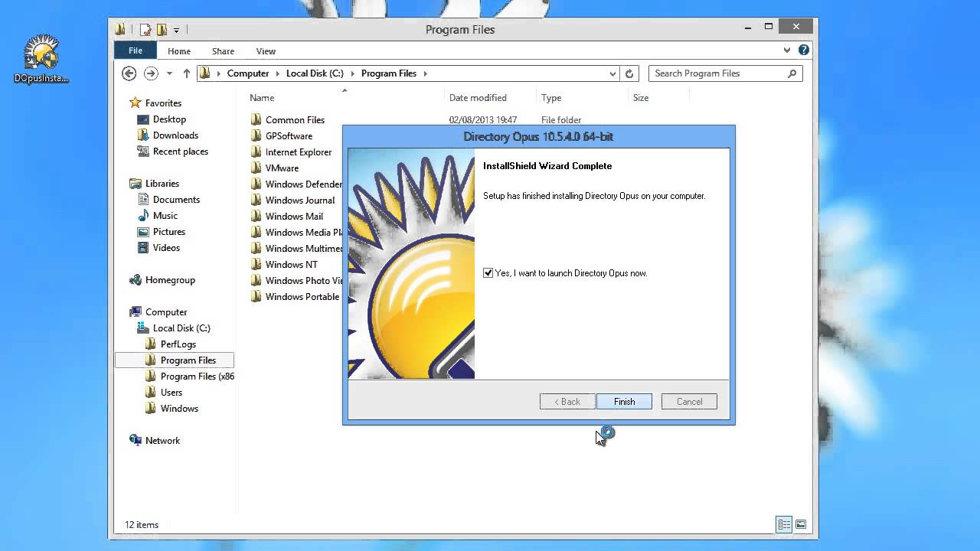This screenshot has width=980, height=551.
Task: Select the Documents library
Action: coord(176,200)
